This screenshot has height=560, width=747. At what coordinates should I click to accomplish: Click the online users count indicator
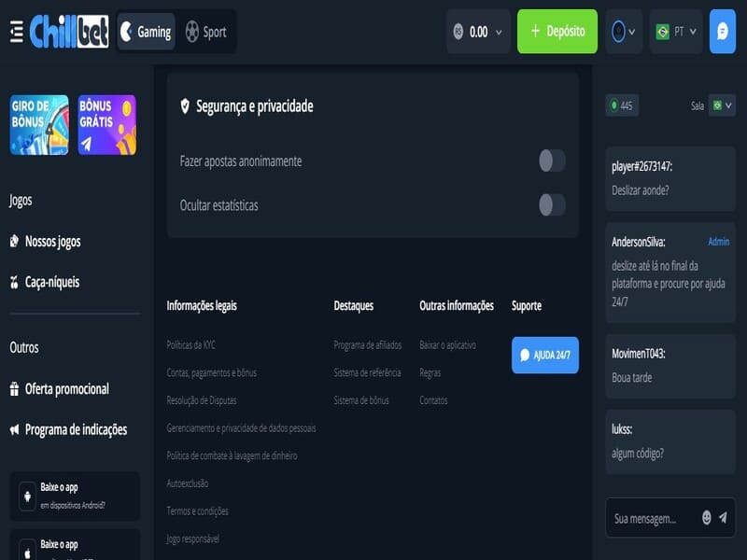621,105
